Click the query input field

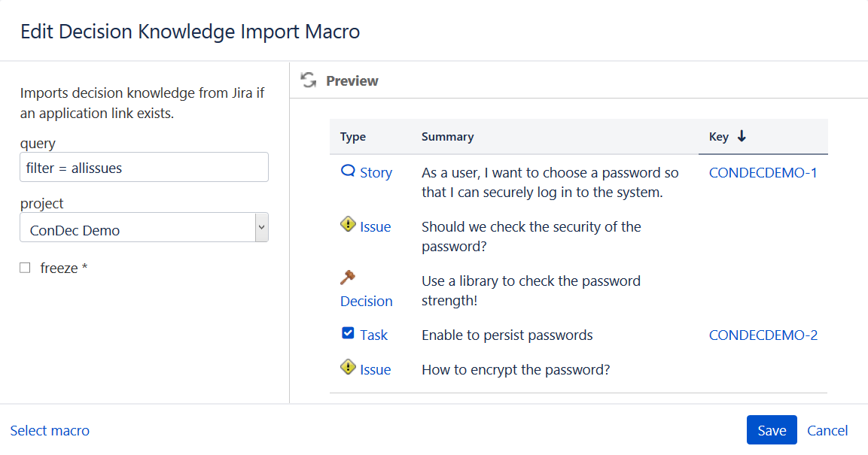point(144,168)
